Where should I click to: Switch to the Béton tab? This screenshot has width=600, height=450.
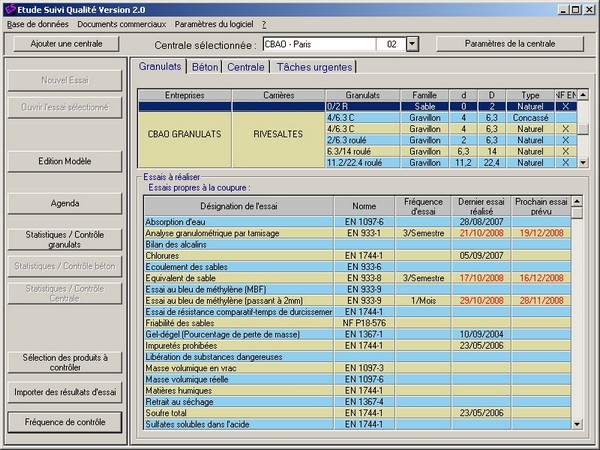click(205, 67)
